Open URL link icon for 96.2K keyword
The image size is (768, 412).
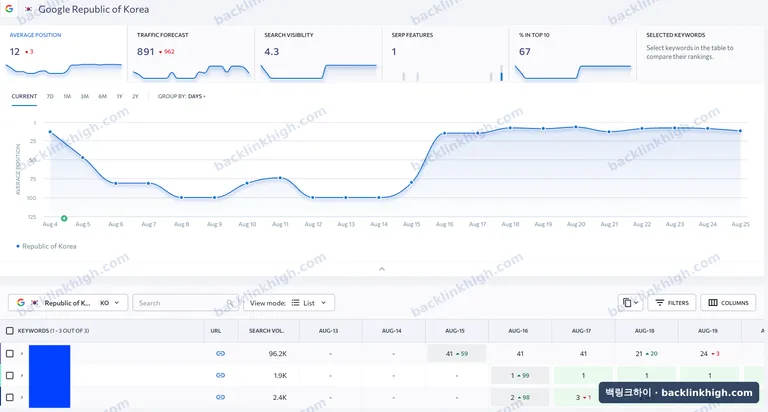[220, 353]
